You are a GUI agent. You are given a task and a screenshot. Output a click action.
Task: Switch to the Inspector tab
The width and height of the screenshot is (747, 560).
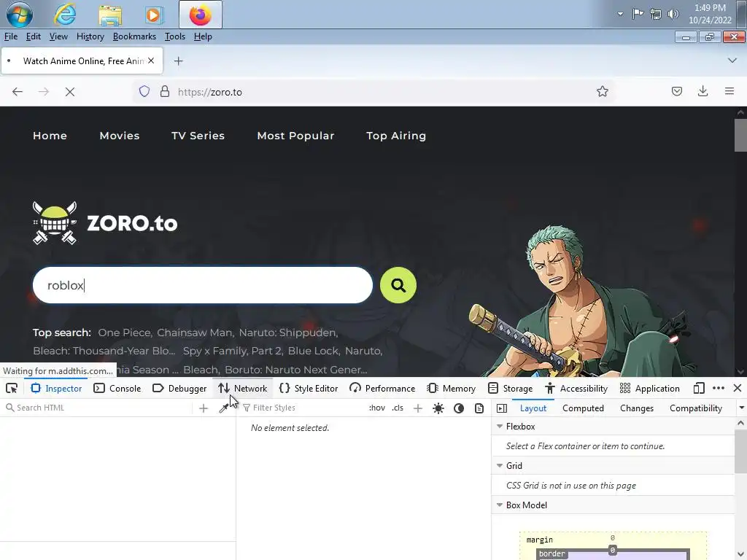pyautogui.click(x=56, y=389)
